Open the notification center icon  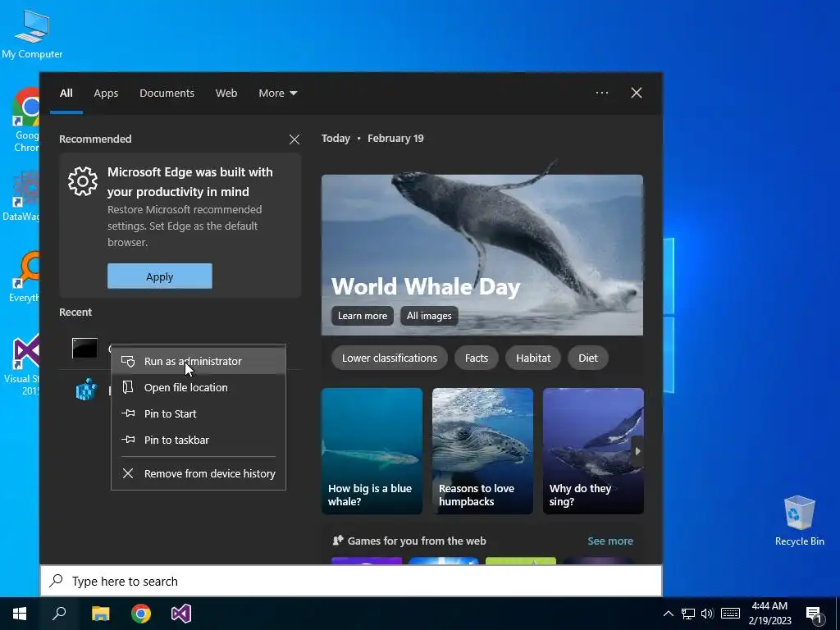[x=814, y=614]
